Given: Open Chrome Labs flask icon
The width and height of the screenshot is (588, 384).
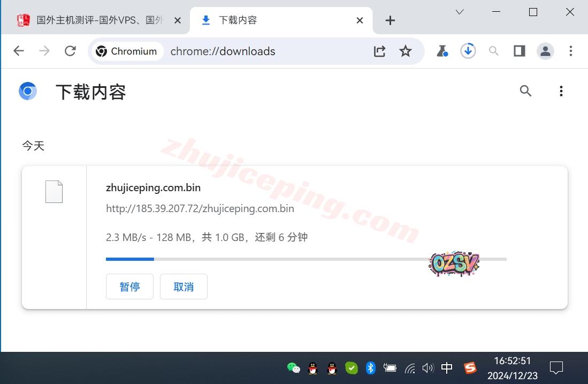Looking at the screenshot, I should (x=442, y=51).
